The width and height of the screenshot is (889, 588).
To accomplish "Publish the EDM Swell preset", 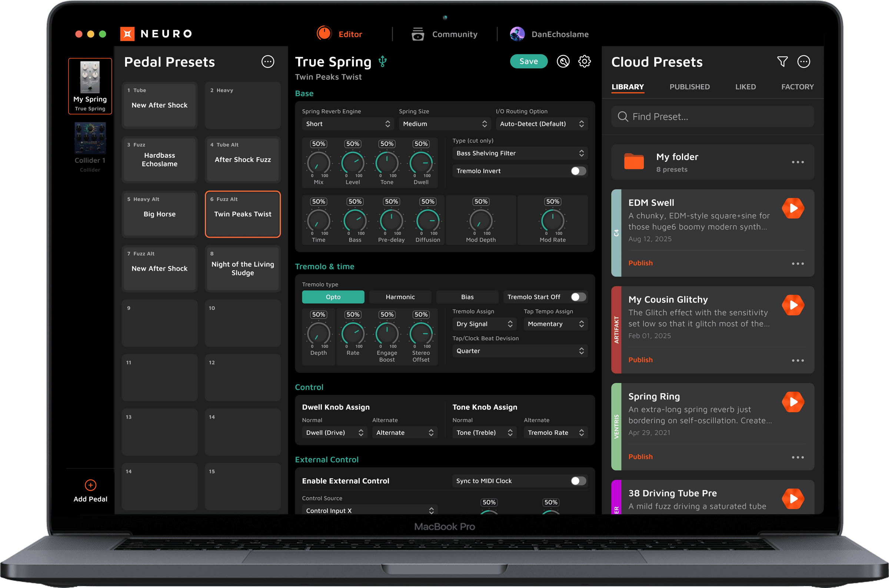I will 640,263.
